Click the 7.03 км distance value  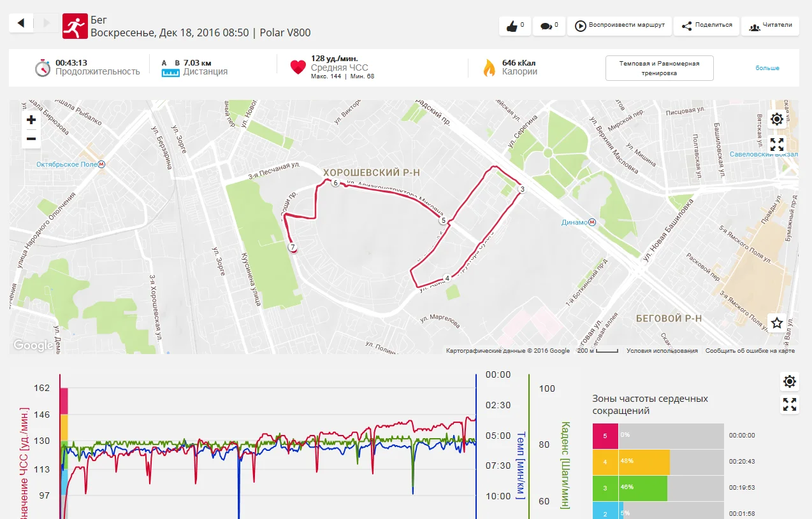click(x=197, y=62)
